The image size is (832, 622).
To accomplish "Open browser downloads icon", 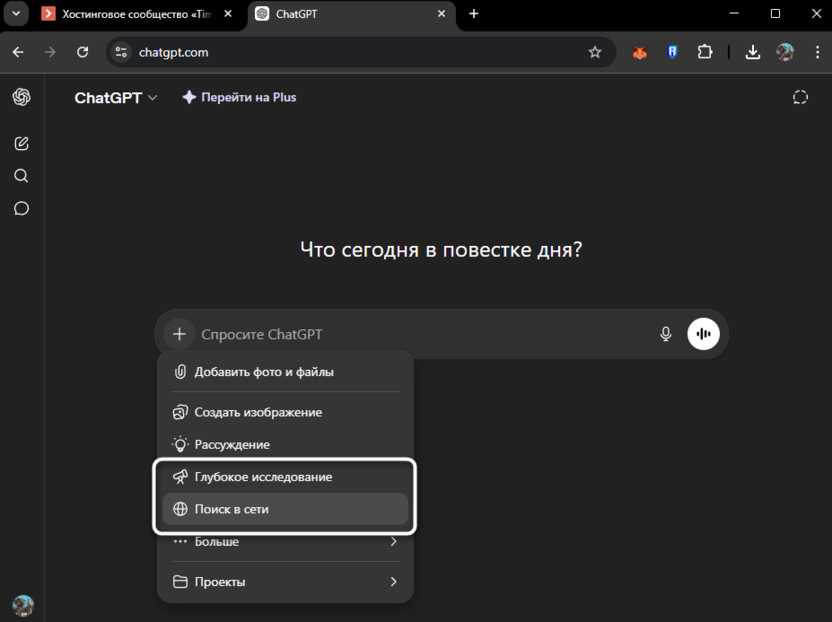I will click(x=752, y=52).
